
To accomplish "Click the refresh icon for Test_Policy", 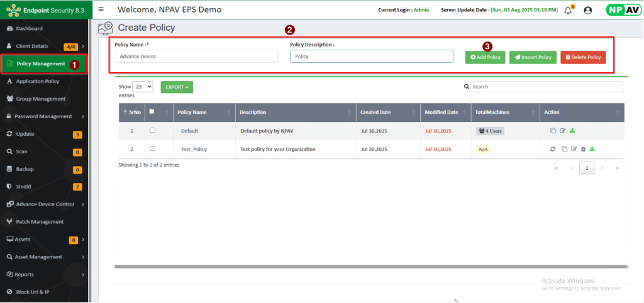I will tap(552, 149).
